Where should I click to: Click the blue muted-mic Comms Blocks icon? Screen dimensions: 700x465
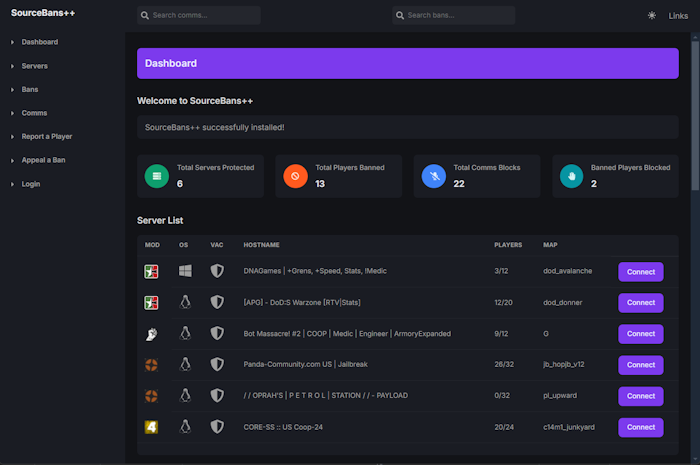[434, 176]
